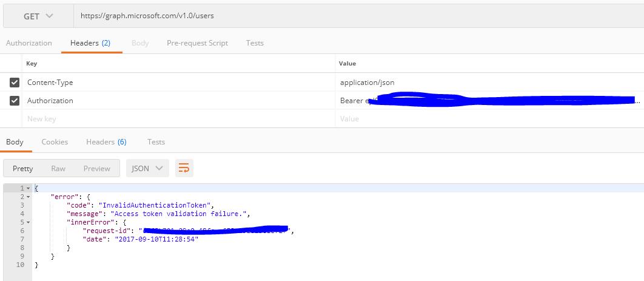Select the request Headers (2) tab

(x=90, y=43)
